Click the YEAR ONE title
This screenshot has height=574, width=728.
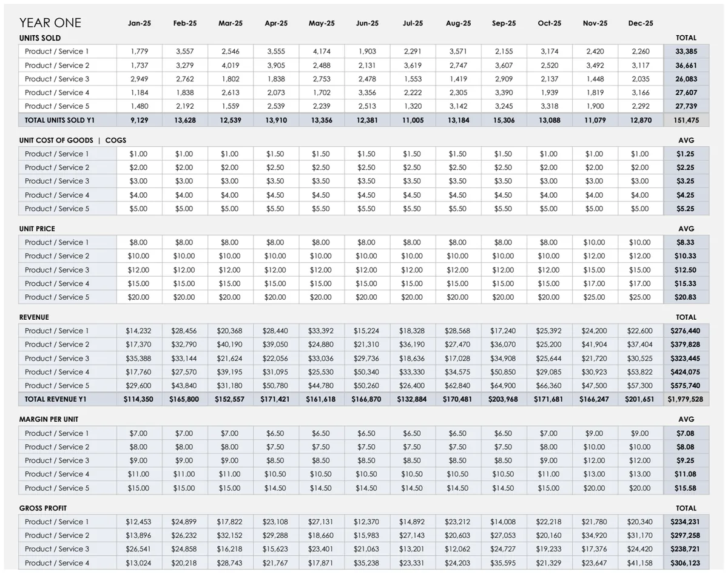(50, 23)
